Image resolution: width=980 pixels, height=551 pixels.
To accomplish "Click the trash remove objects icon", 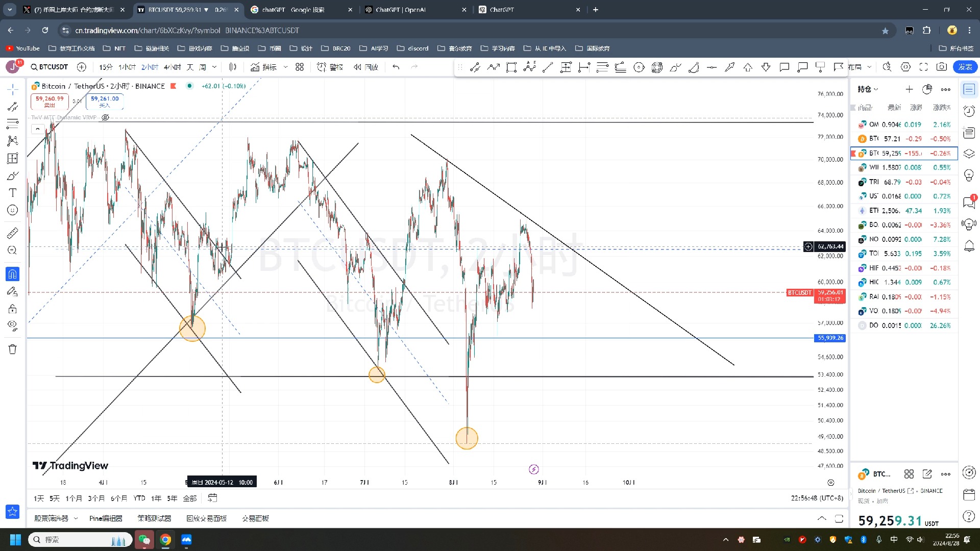I will [x=13, y=349].
